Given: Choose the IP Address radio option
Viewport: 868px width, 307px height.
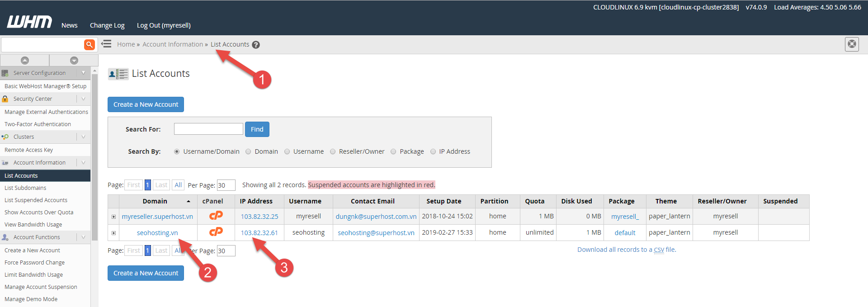Looking at the screenshot, I should tap(433, 152).
